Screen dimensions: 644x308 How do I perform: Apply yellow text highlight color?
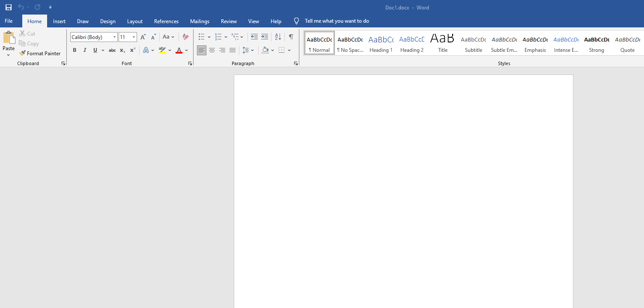coord(162,50)
